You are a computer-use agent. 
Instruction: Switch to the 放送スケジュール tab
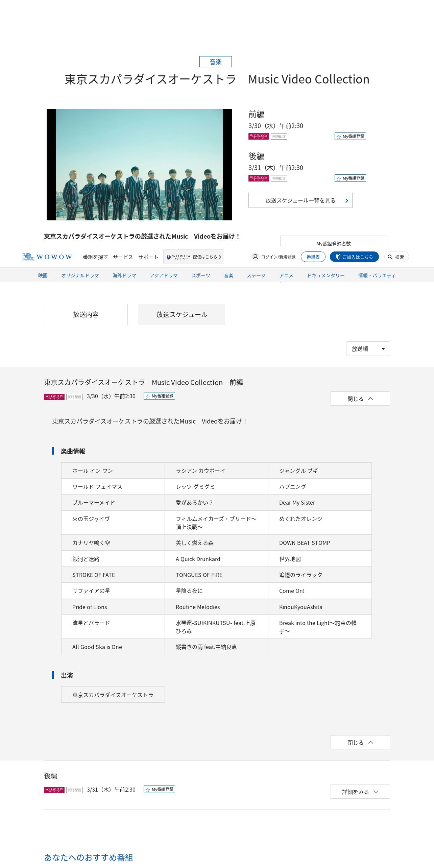(x=182, y=314)
